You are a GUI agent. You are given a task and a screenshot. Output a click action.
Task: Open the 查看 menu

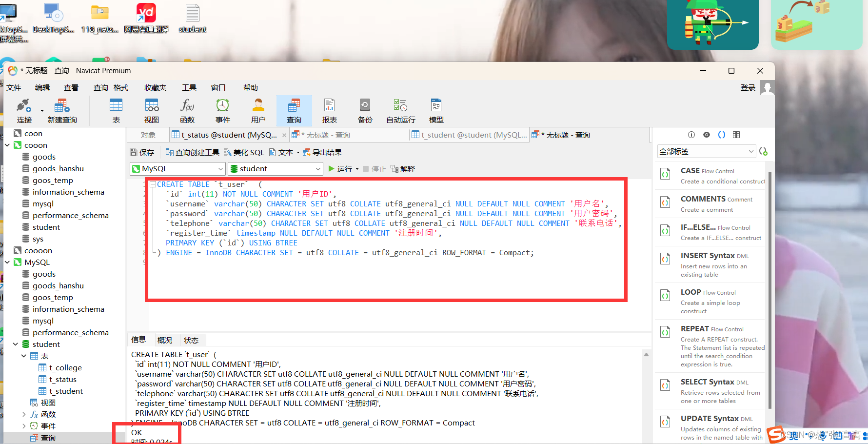pos(71,88)
